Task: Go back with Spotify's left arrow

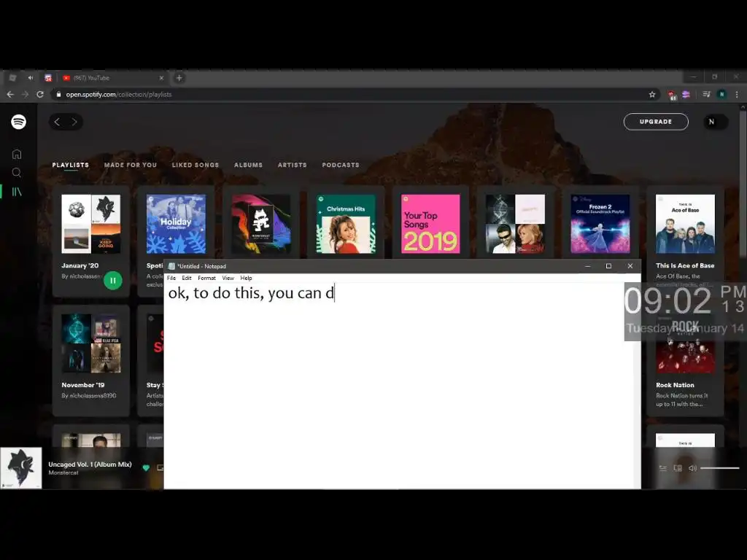Action: coord(57,122)
